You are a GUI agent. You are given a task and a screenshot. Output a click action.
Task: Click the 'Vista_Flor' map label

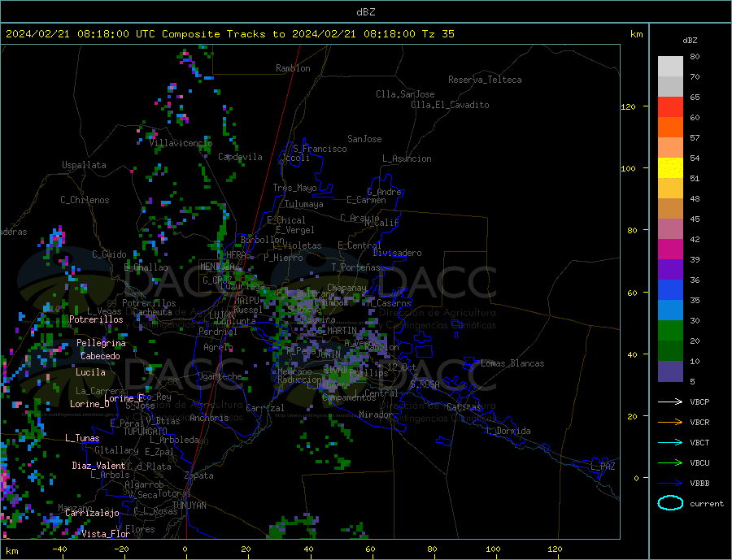(x=106, y=534)
